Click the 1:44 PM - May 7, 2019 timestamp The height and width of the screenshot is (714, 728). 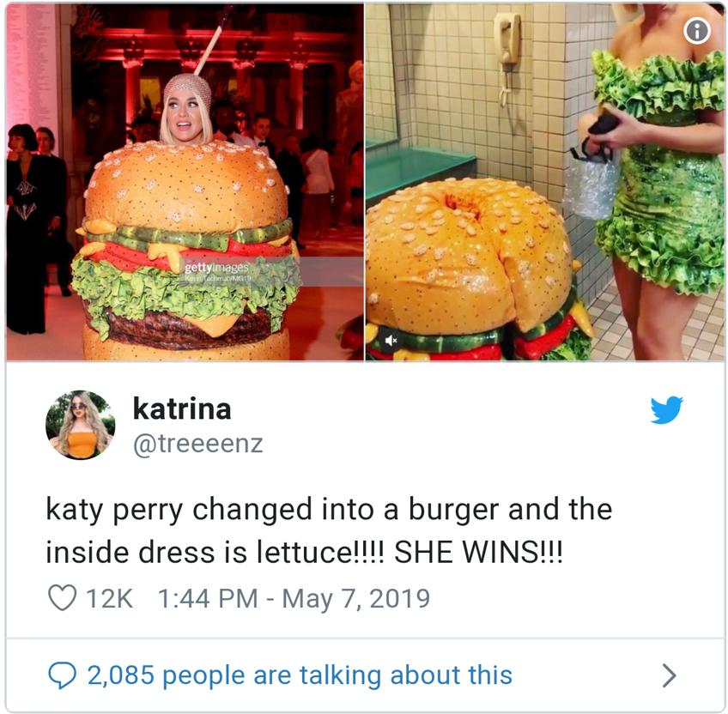pyautogui.click(x=294, y=598)
